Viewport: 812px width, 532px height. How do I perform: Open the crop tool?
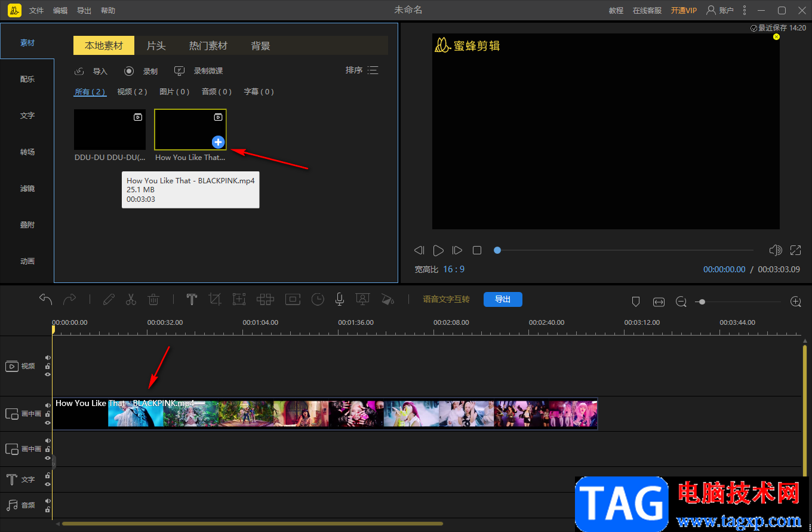(x=215, y=299)
